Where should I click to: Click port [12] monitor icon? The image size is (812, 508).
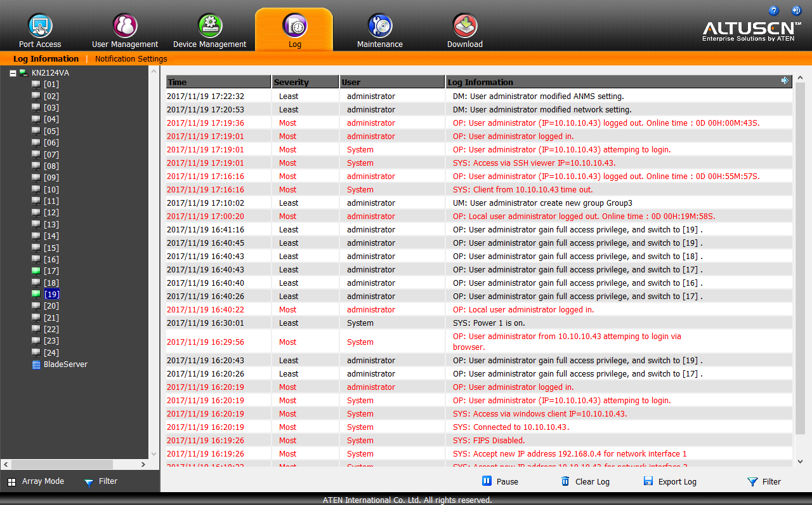coord(36,213)
